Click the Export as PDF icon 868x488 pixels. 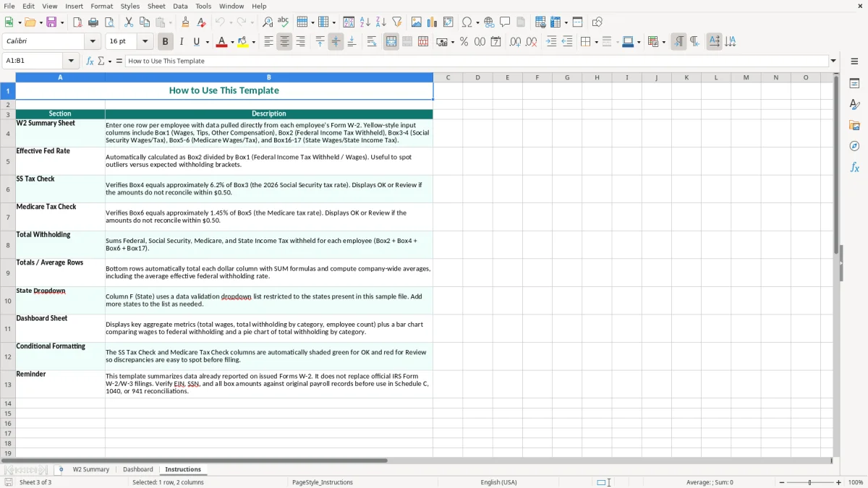coord(77,22)
